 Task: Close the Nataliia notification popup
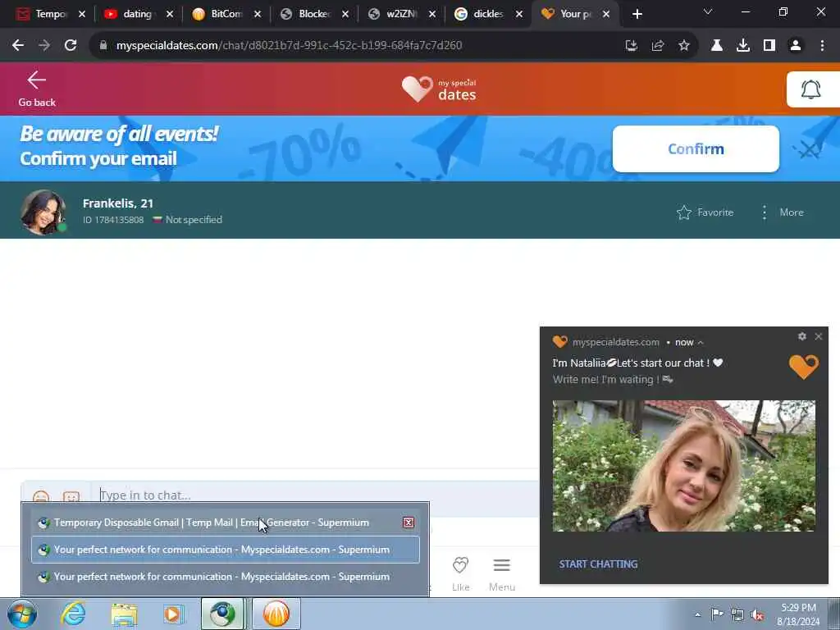point(818,336)
